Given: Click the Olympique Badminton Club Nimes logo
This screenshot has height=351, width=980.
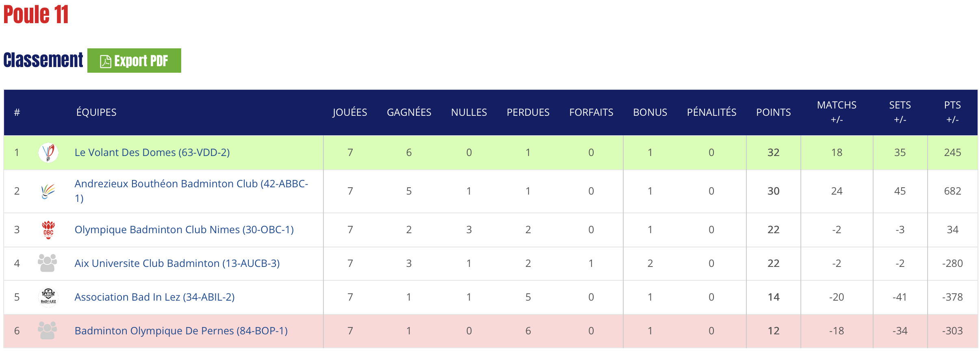Looking at the screenshot, I should click(48, 230).
